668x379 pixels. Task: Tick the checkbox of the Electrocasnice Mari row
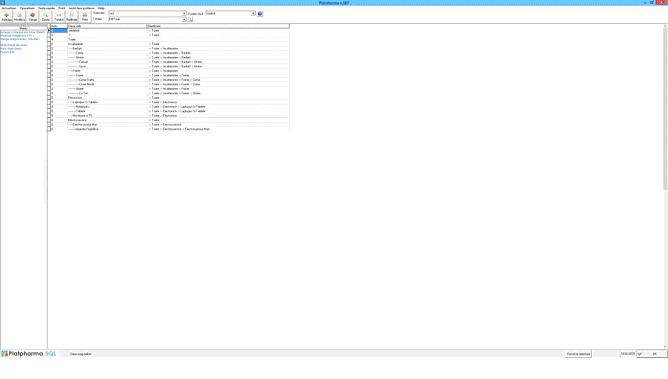coord(49,124)
